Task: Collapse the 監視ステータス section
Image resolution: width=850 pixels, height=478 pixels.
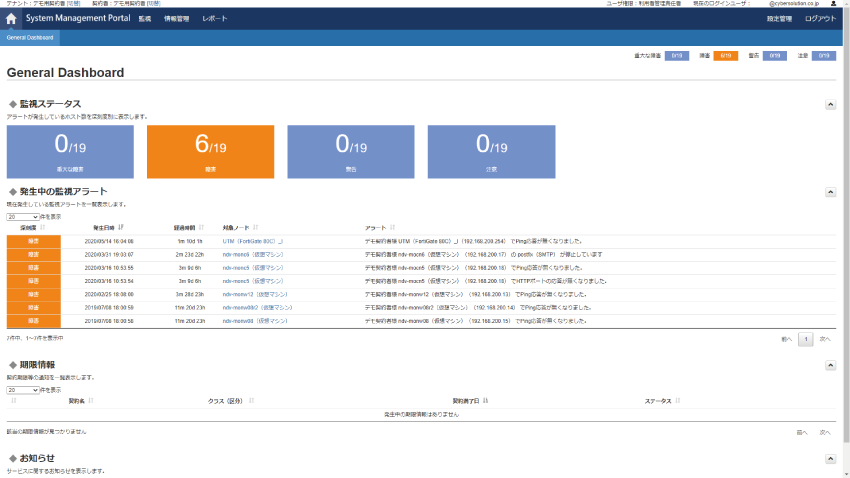Action: tap(830, 105)
